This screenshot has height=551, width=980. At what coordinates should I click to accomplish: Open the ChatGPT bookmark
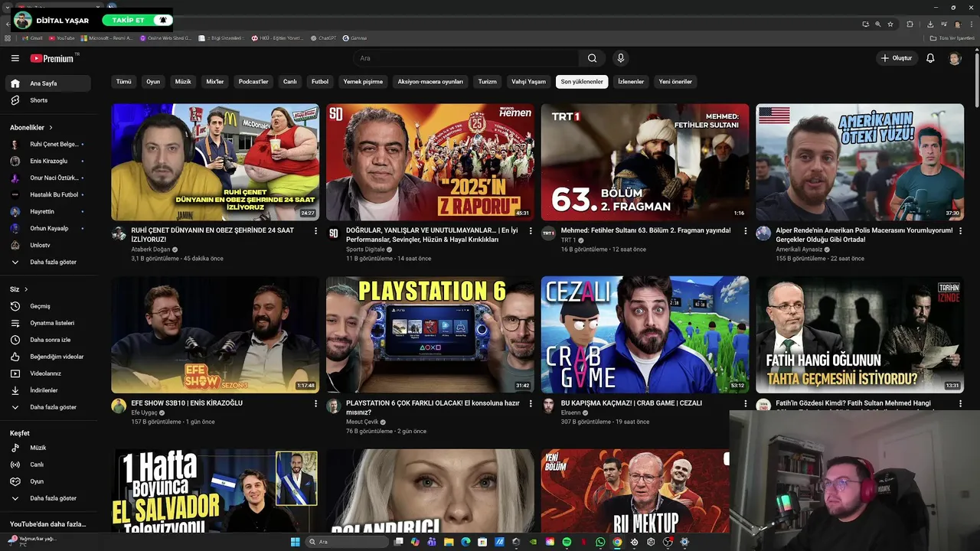click(x=323, y=38)
